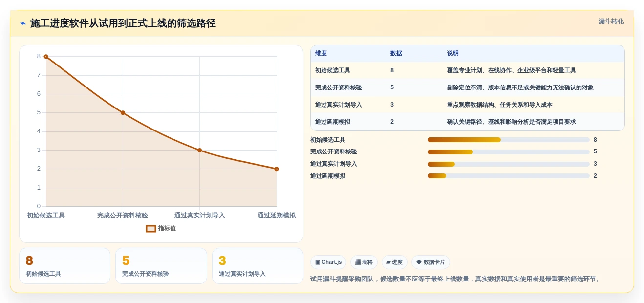The width and height of the screenshot is (644, 303).
Task: Click the square icon in Chart.js chip
Action: tap(318, 262)
